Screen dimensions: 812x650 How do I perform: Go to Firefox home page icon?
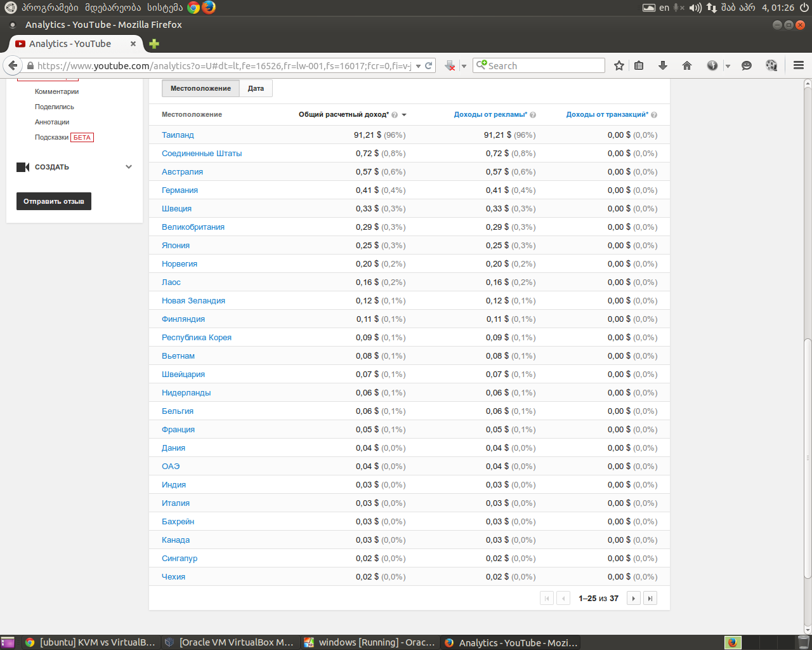(687, 65)
